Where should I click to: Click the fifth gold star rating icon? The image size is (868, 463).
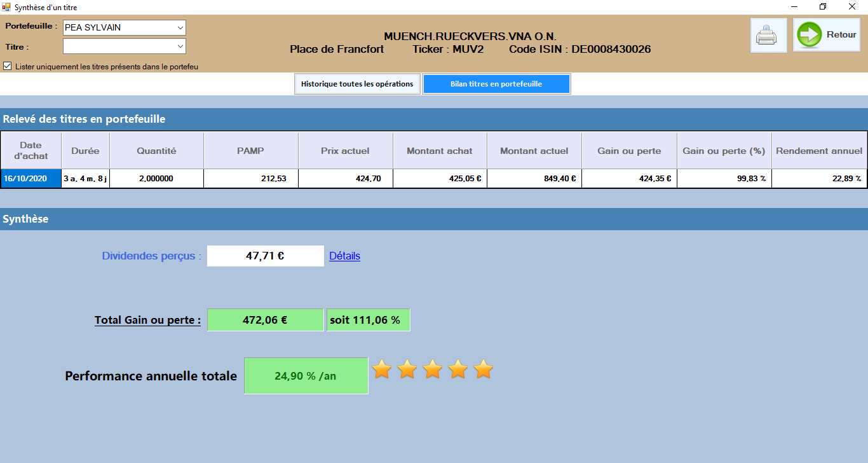[484, 369]
